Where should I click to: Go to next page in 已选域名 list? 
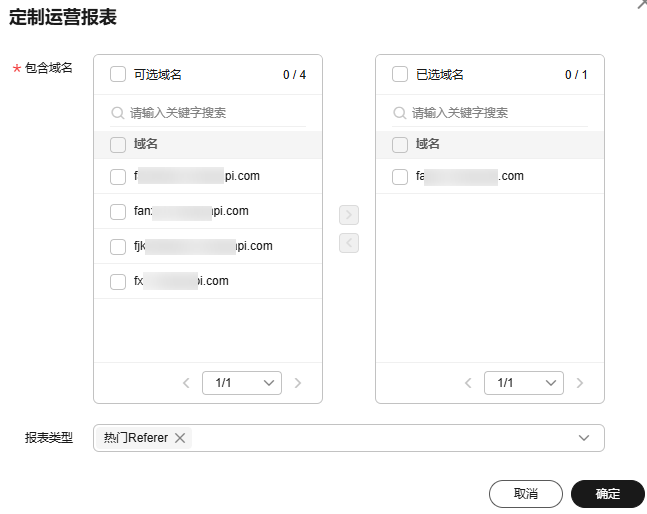(579, 383)
